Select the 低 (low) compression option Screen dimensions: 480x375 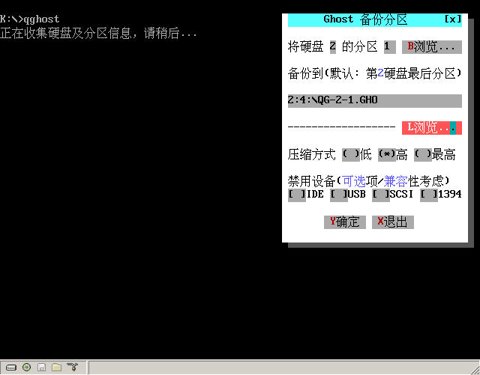point(351,154)
